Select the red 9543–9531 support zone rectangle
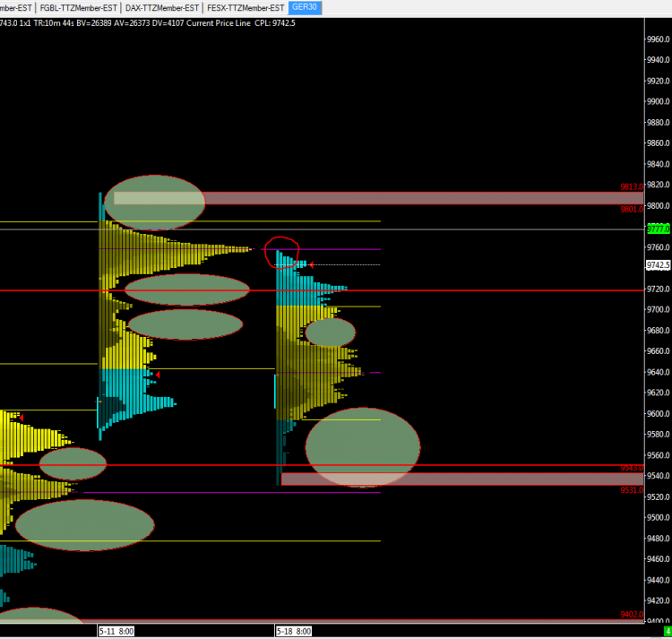The height and width of the screenshot is (639, 672). [x=462, y=479]
